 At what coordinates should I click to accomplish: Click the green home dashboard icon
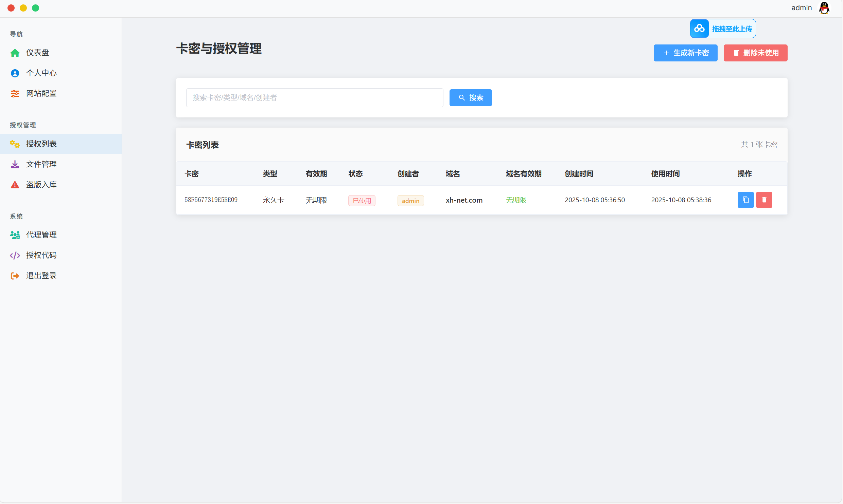15,53
